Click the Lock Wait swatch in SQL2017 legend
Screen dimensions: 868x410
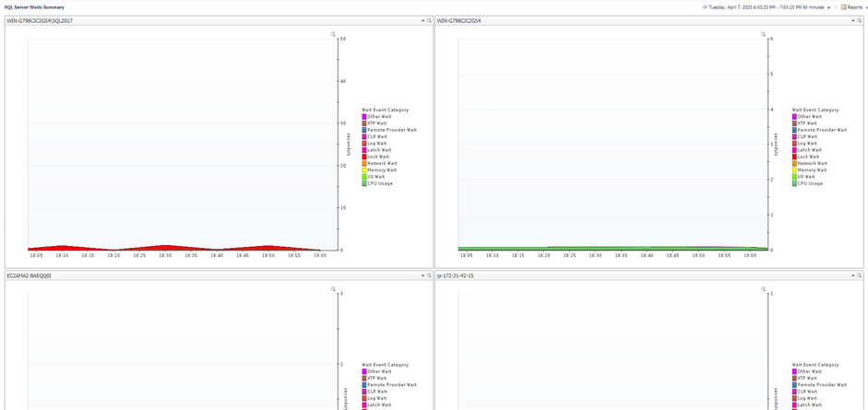pyautogui.click(x=364, y=157)
